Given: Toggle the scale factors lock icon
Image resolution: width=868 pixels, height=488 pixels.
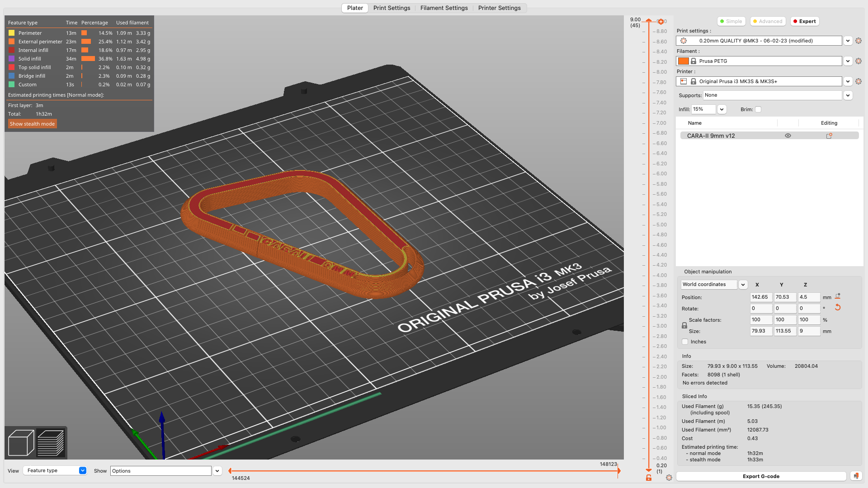Looking at the screenshot, I should point(684,325).
